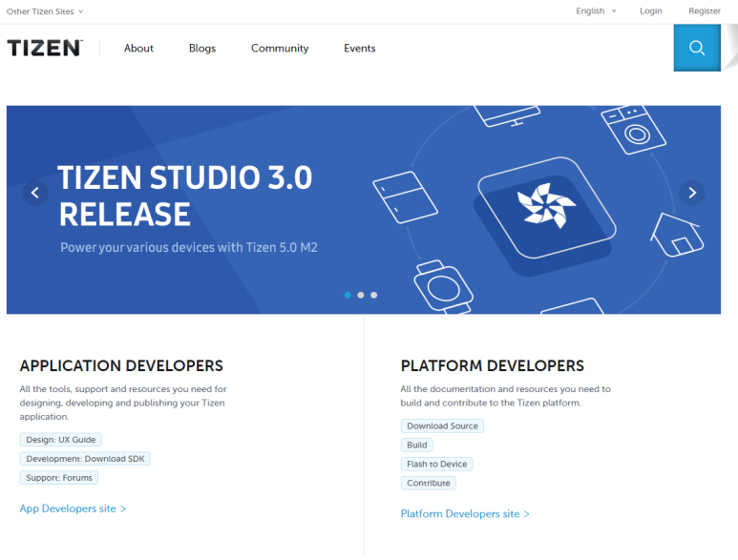The height and width of the screenshot is (560, 738).
Task: Open the English language dropdown
Action: point(596,10)
